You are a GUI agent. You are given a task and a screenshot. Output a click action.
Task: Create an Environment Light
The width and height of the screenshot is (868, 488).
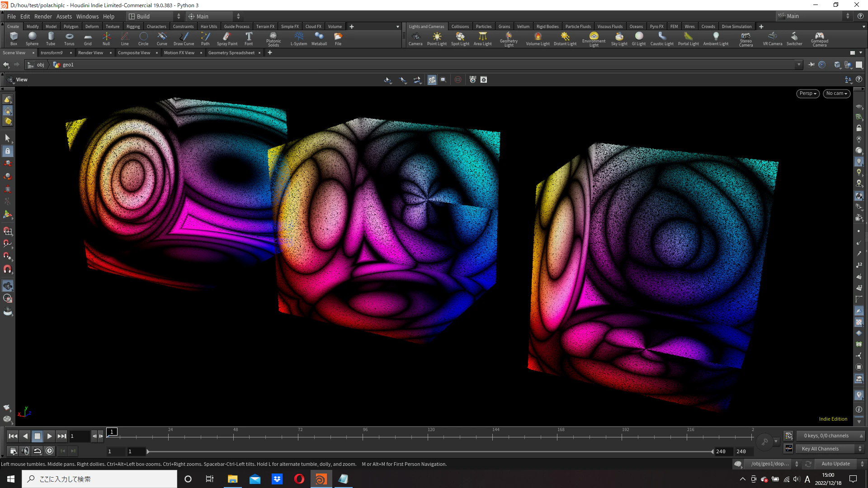594,39
